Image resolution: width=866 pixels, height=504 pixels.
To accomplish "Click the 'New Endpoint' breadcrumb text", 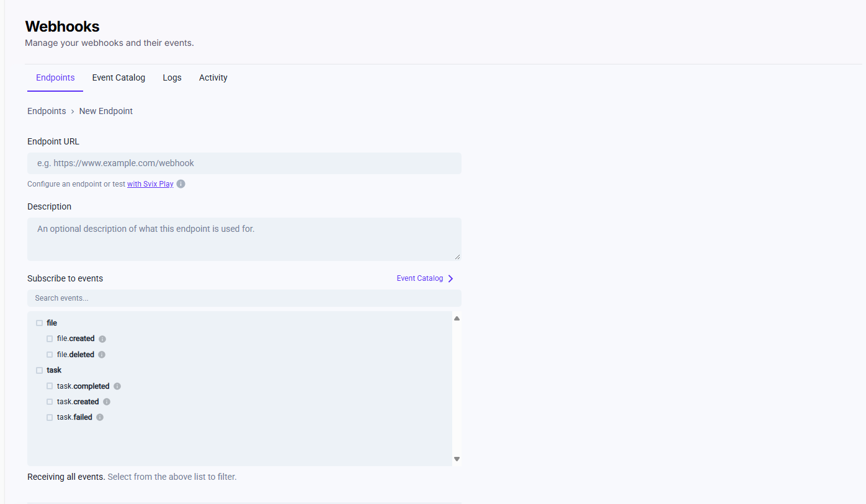I will pos(106,111).
